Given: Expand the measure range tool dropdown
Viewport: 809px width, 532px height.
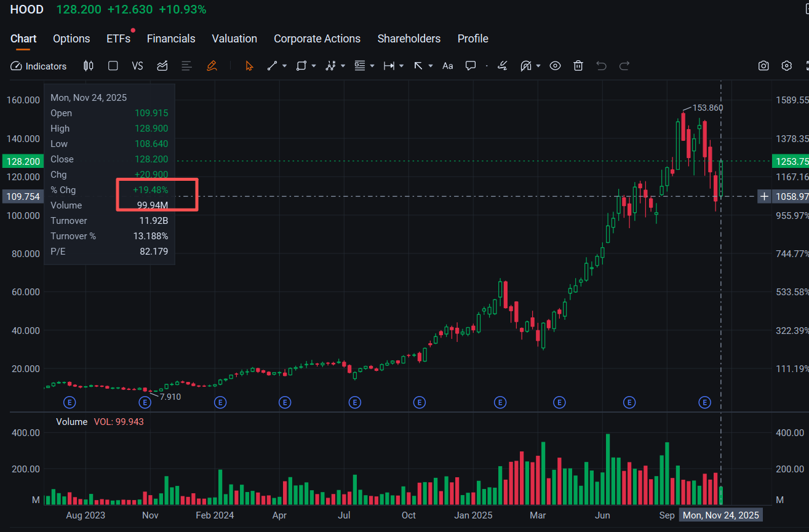Looking at the screenshot, I should tap(402, 66).
